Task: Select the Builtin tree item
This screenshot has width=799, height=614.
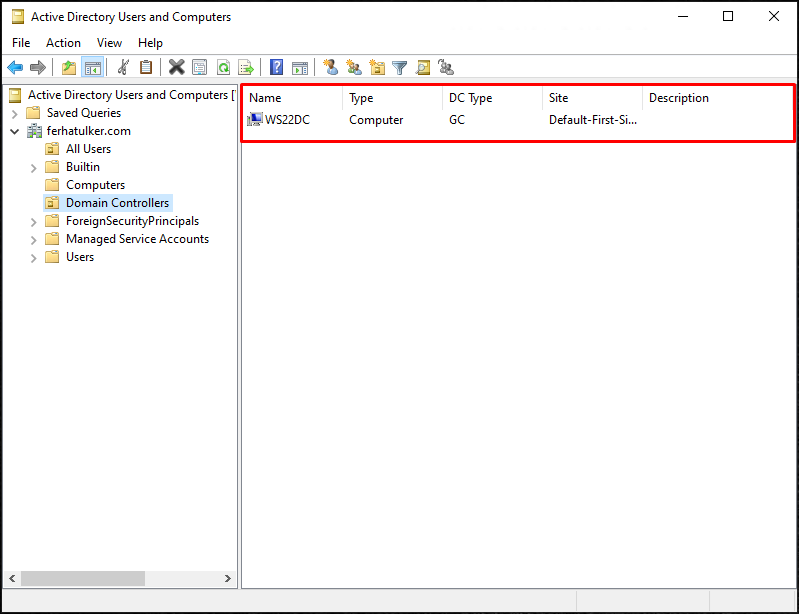Action: coord(83,167)
